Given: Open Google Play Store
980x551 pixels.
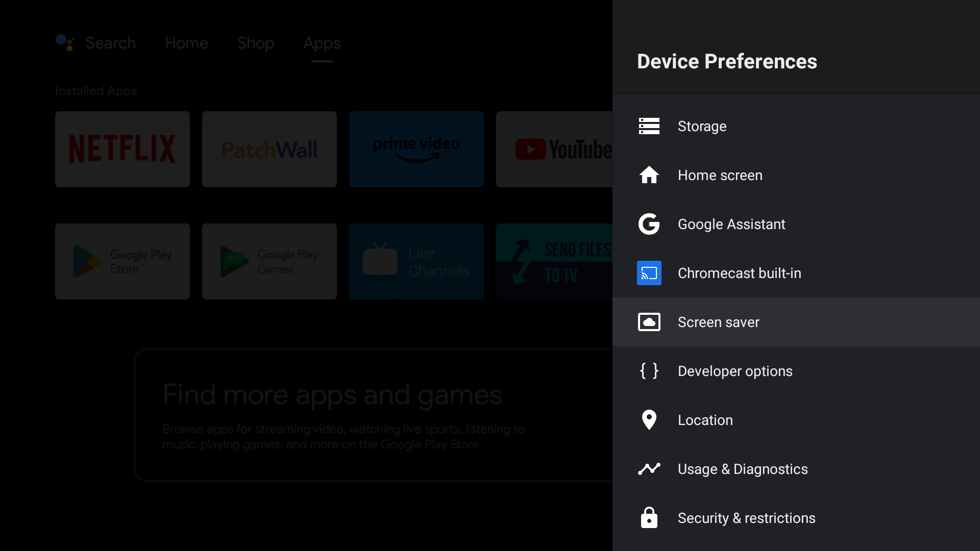Looking at the screenshot, I should click(x=122, y=261).
